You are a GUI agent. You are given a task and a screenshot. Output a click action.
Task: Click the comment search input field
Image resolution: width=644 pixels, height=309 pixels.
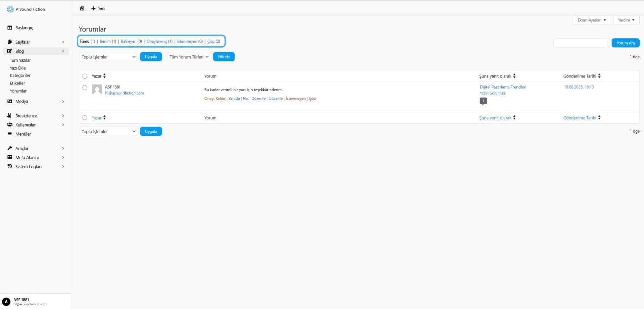click(580, 43)
